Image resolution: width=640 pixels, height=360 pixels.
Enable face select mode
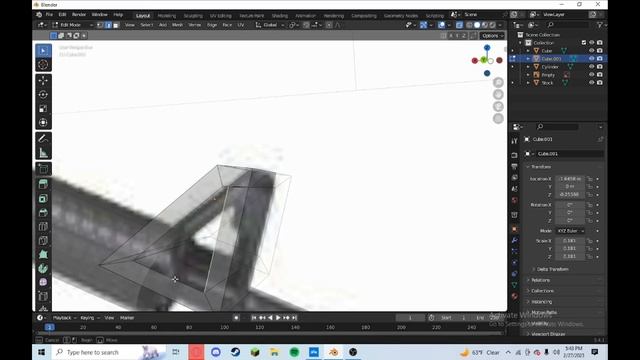116,25
